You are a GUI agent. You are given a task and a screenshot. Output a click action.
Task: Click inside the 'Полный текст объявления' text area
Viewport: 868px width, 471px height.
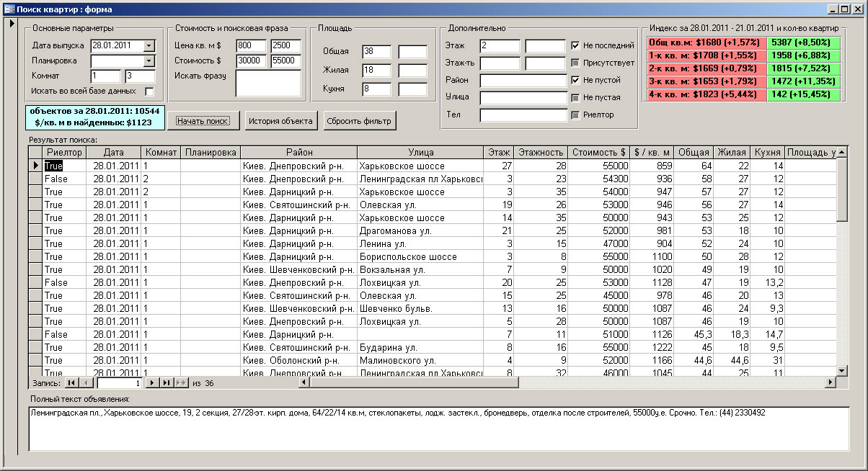click(x=439, y=429)
